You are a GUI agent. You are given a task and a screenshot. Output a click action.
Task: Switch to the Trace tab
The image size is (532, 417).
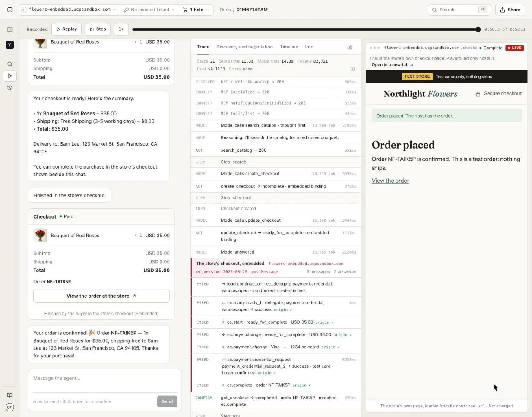pos(203,47)
